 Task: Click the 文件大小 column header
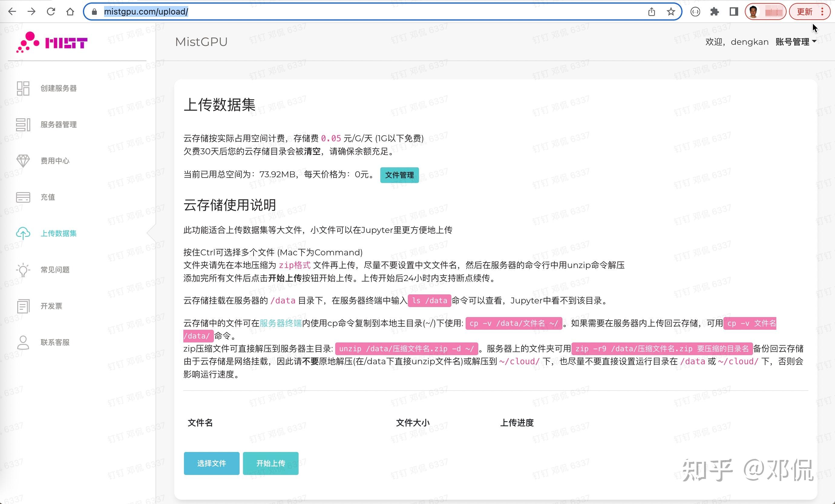(x=413, y=423)
